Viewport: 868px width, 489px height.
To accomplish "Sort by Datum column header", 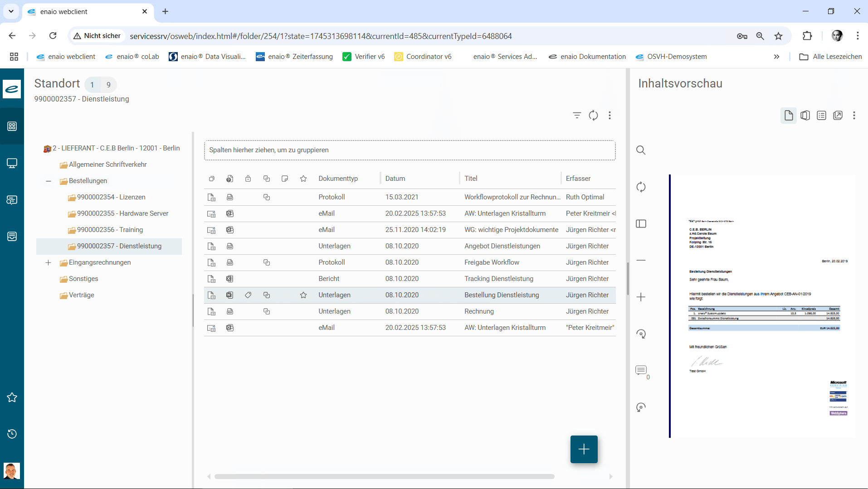I will [x=395, y=179].
